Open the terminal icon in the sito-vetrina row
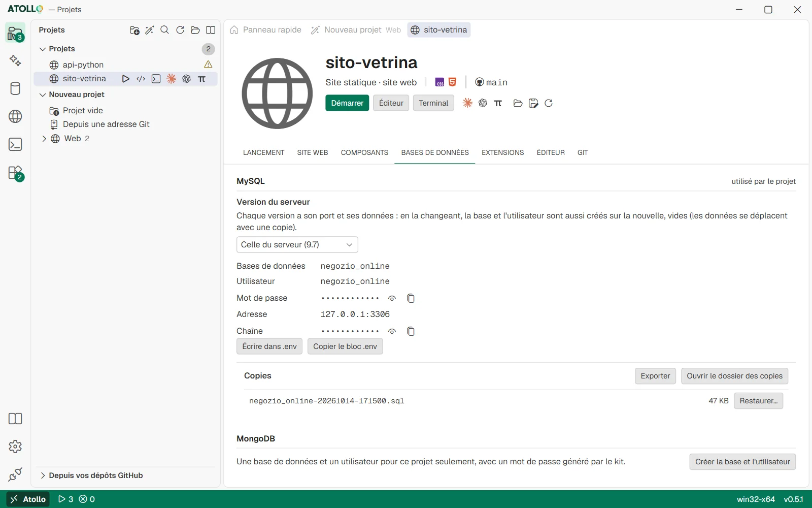 click(156, 79)
